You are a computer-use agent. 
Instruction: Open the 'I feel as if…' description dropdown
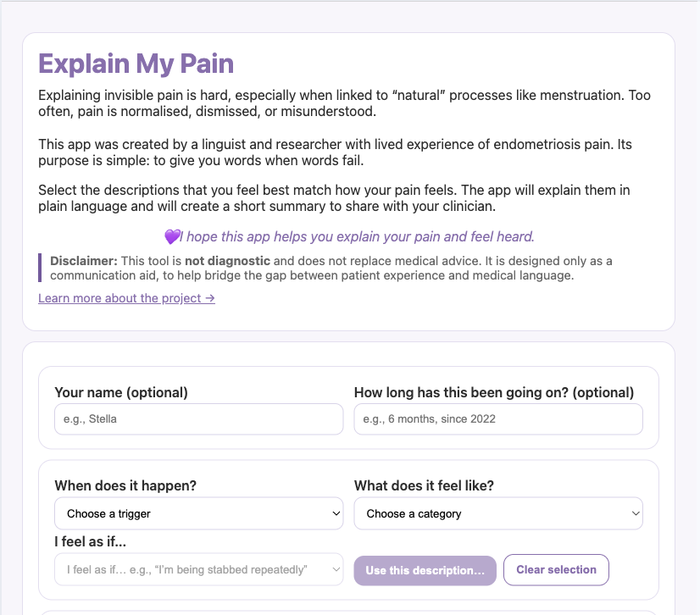[x=198, y=570]
